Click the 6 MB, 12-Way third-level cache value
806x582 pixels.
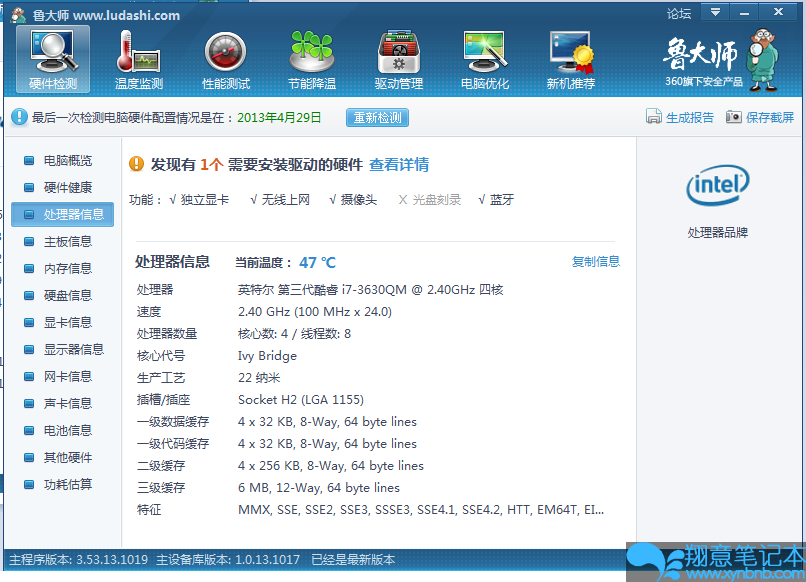tap(319, 488)
